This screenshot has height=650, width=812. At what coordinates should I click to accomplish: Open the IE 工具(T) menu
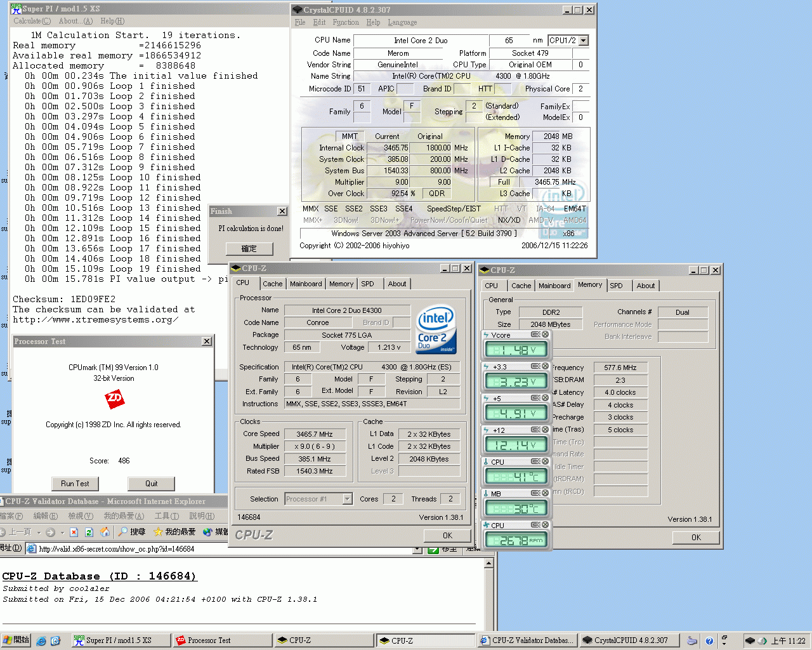[167, 516]
